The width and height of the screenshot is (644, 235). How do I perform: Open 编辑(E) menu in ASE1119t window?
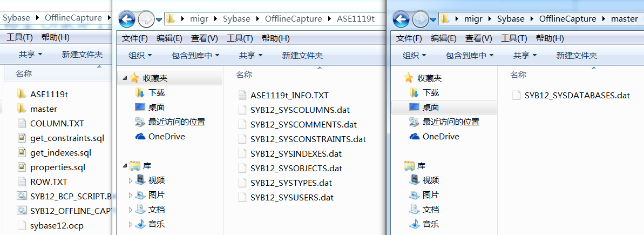[169, 38]
